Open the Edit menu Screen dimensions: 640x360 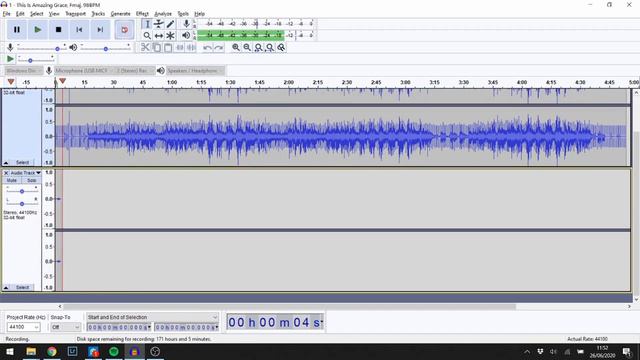pyautogui.click(x=20, y=13)
